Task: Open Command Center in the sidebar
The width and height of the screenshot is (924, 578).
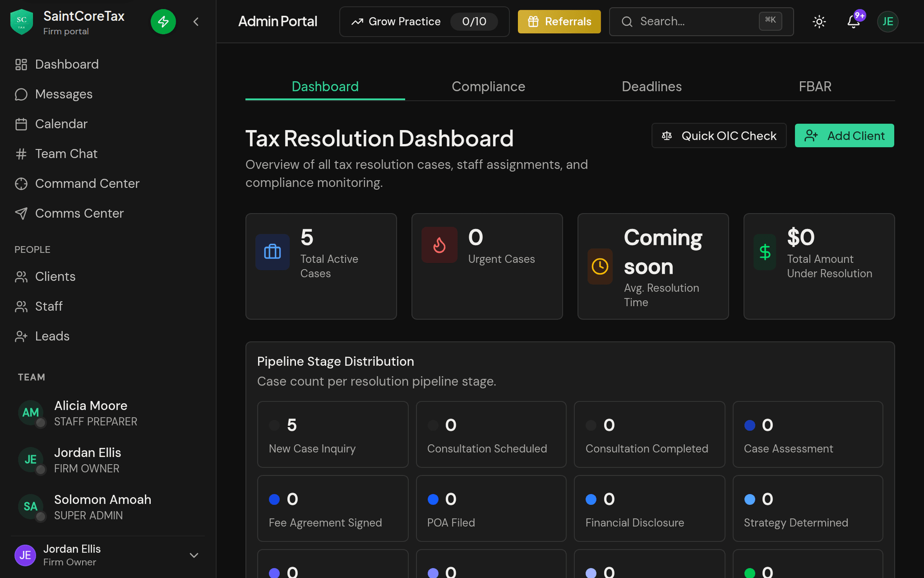Action: [x=108, y=184]
